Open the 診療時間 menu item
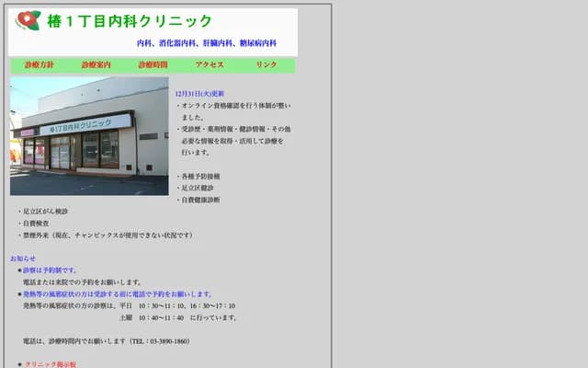This screenshot has width=588, height=368. point(153,64)
